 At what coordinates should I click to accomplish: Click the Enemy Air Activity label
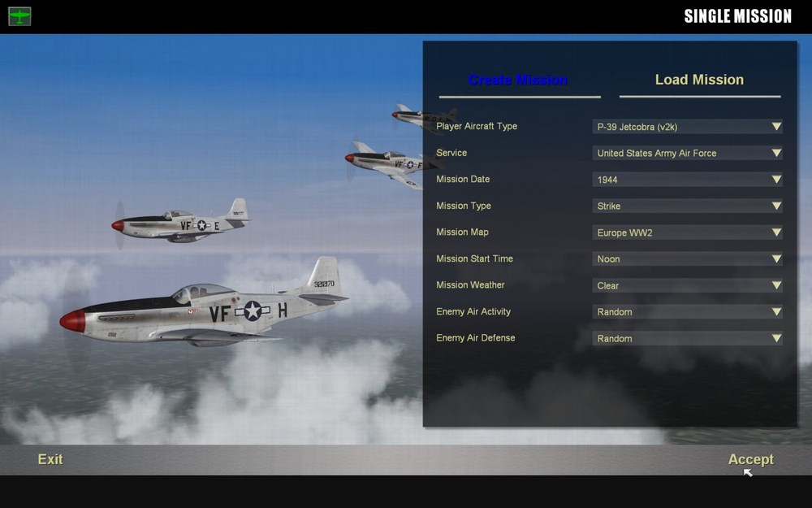473,311
